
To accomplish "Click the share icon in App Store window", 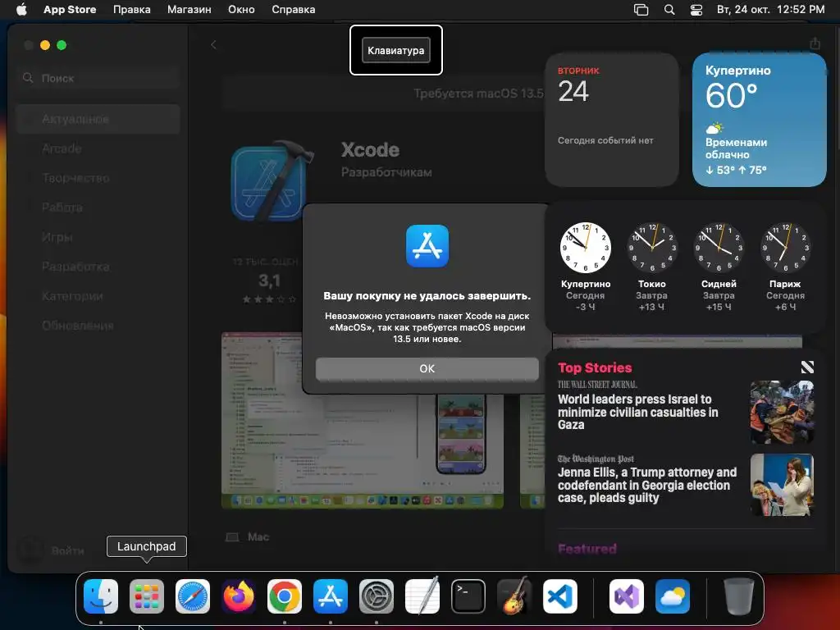I will [815, 44].
